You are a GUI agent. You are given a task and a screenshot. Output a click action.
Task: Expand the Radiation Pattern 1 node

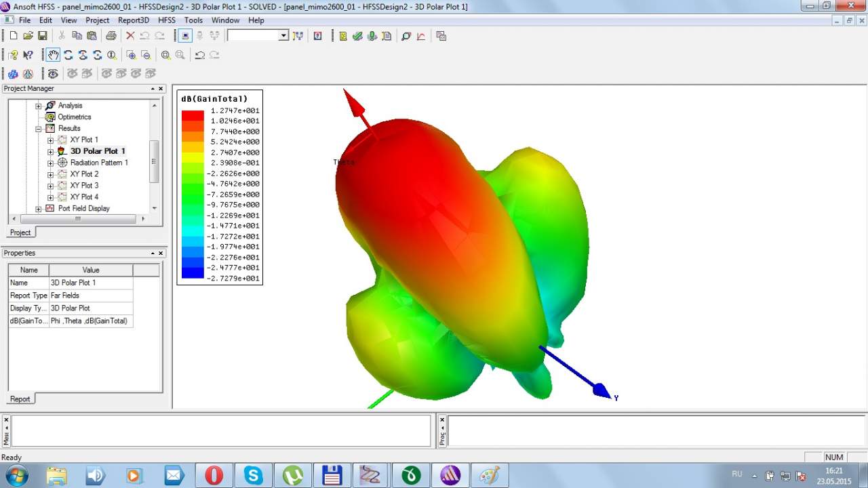pos(50,163)
